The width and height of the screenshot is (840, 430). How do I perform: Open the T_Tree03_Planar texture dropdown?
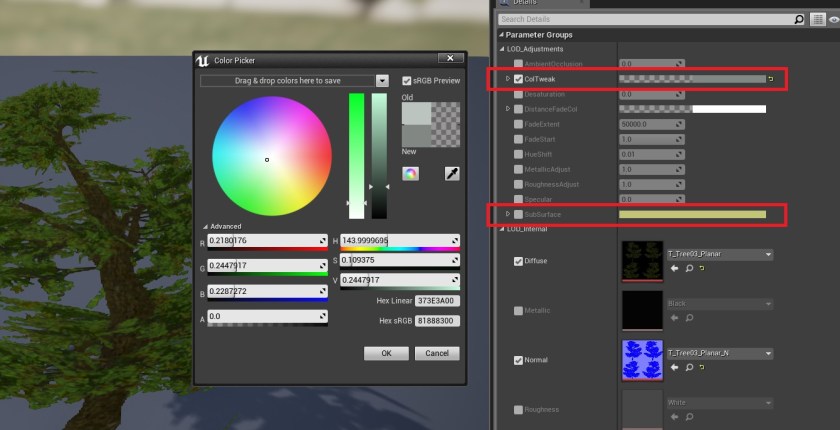click(x=767, y=255)
